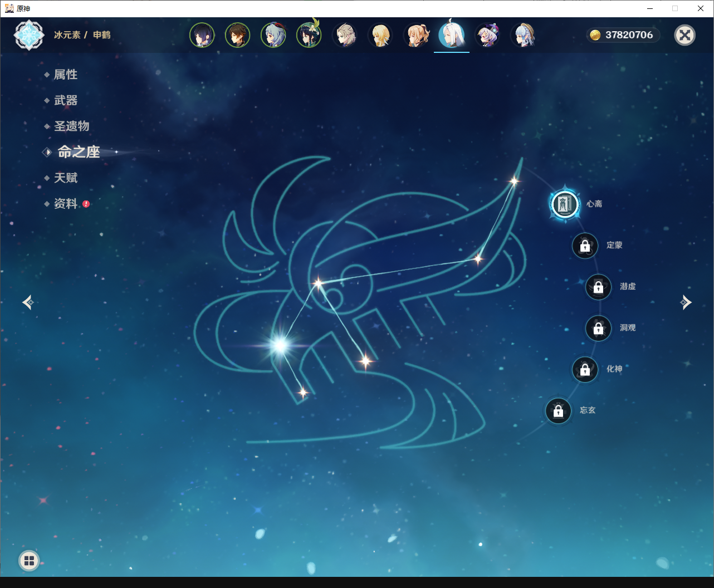Image resolution: width=714 pixels, height=588 pixels.
Task: Select the blonde Traveler avatar
Action: (x=380, y=35)
